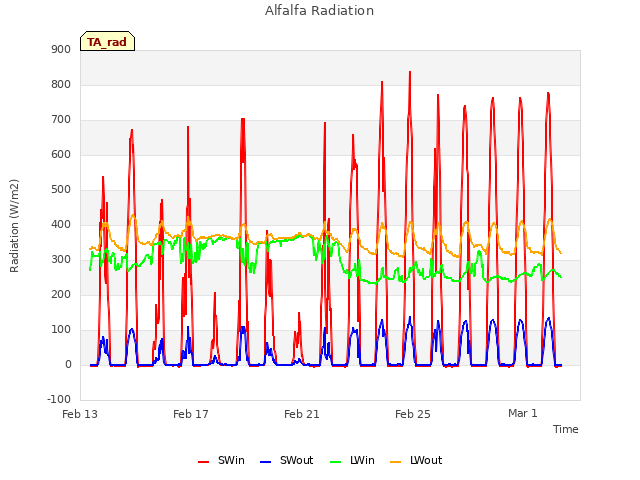
Task: Click the Radiation (W/m2) axis label
Action: 14,226
